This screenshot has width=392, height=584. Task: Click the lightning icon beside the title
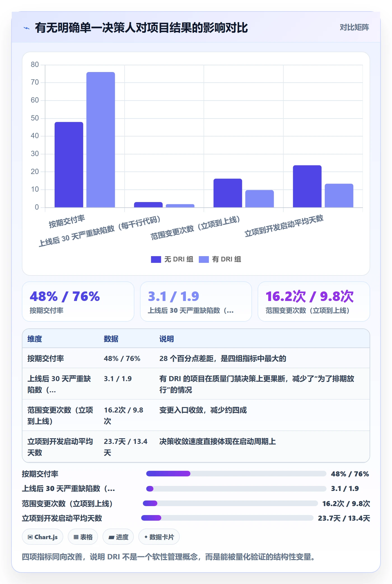click(27, 28)
